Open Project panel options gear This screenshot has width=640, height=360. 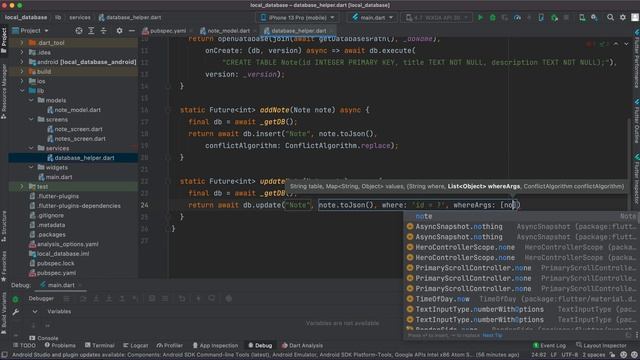[x=119, y=31]
